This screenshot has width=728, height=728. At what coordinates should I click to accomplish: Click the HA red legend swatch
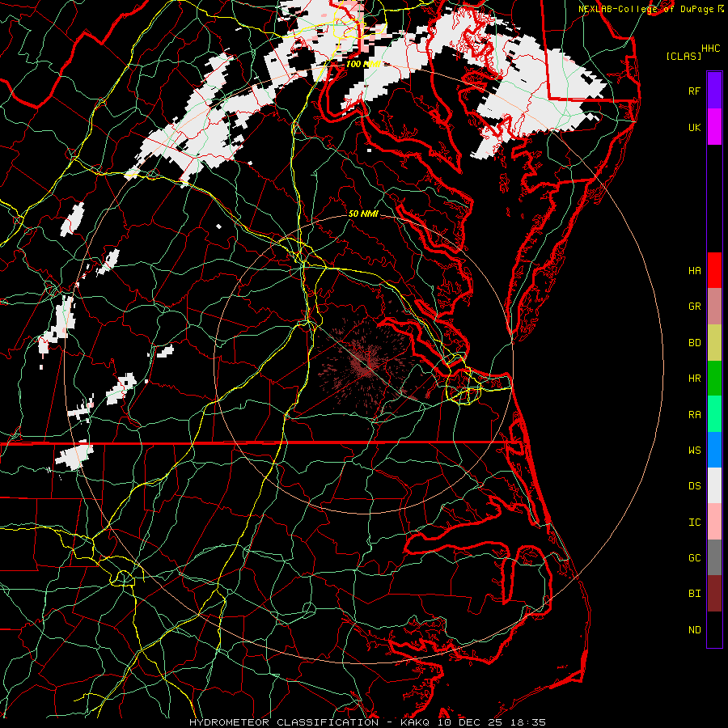pyautogui.click(x=714, y=270)
